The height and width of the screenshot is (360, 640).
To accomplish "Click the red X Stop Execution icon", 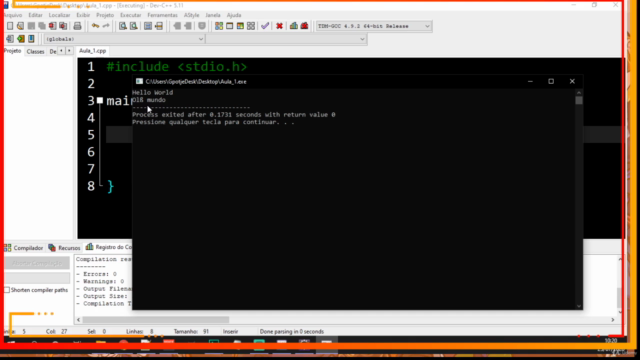I will point(279,26).
